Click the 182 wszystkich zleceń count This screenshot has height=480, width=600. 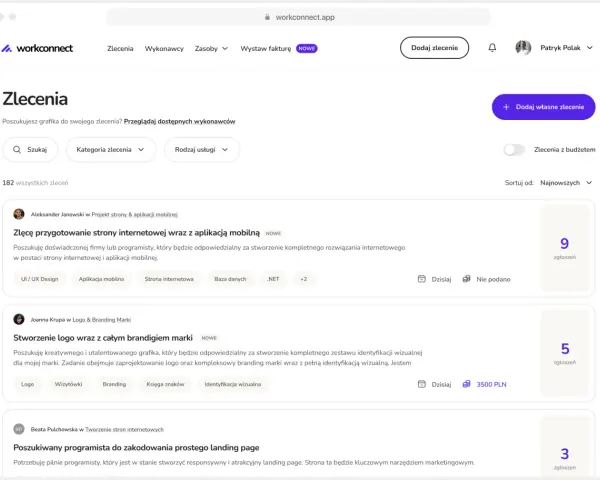[35, 183]
